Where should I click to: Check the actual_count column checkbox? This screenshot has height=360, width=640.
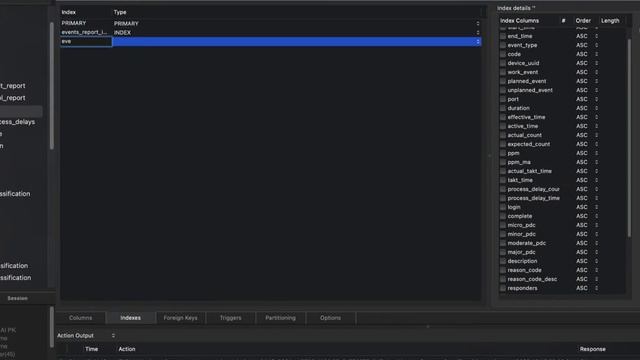point(503,135)
